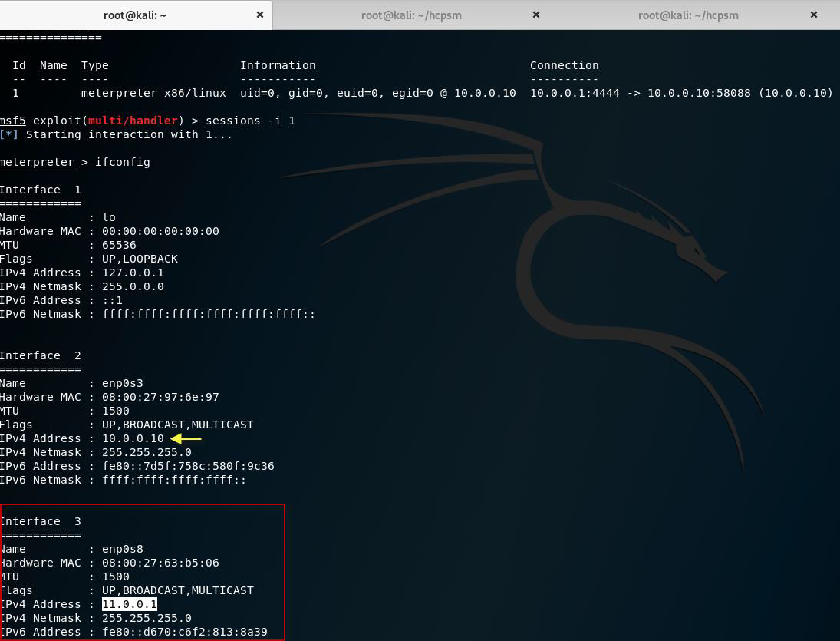Screen dimensions: 840x641
Task: Close the rightmost root@kali: ~/hcpsm tab
Action: pos(814,15)
